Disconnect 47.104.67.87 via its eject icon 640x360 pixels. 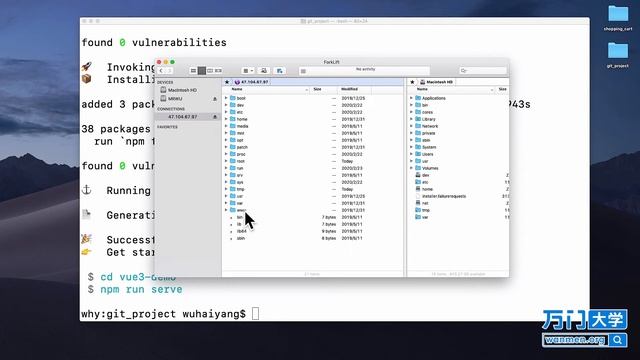tap(215, 117)
